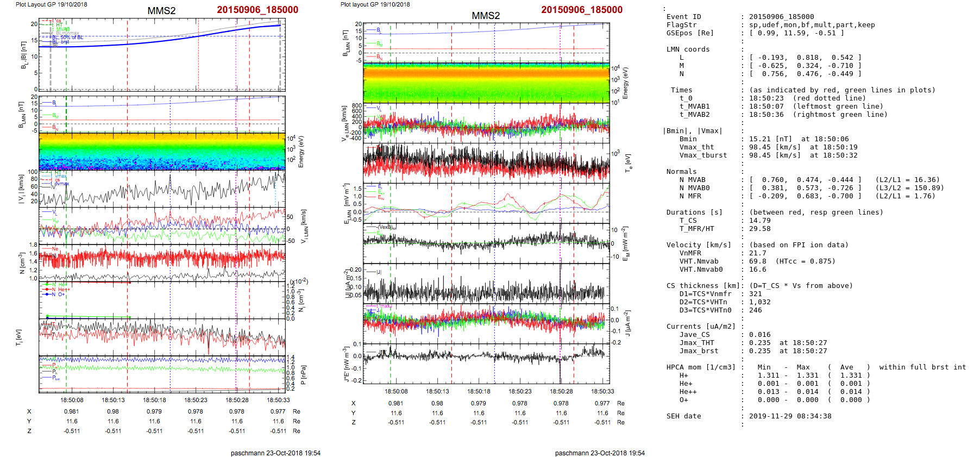This screenshot has height=457, width=980.
Task: Click the "N [cm-3]" density axis label
Action: point(22,263)
